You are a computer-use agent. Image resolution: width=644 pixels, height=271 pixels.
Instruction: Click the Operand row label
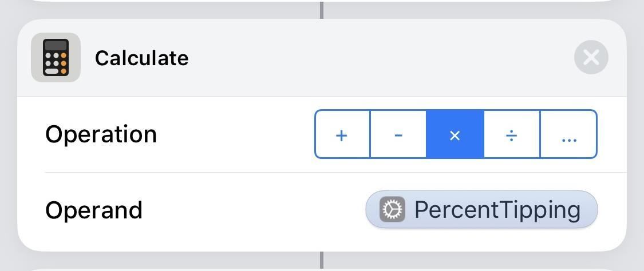coord(94,210)
